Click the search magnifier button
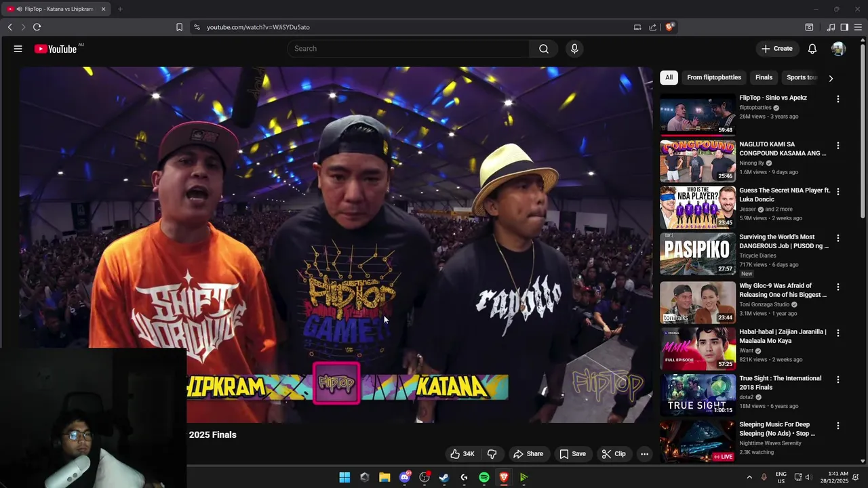Screen dimensions: 868x488 544,49
